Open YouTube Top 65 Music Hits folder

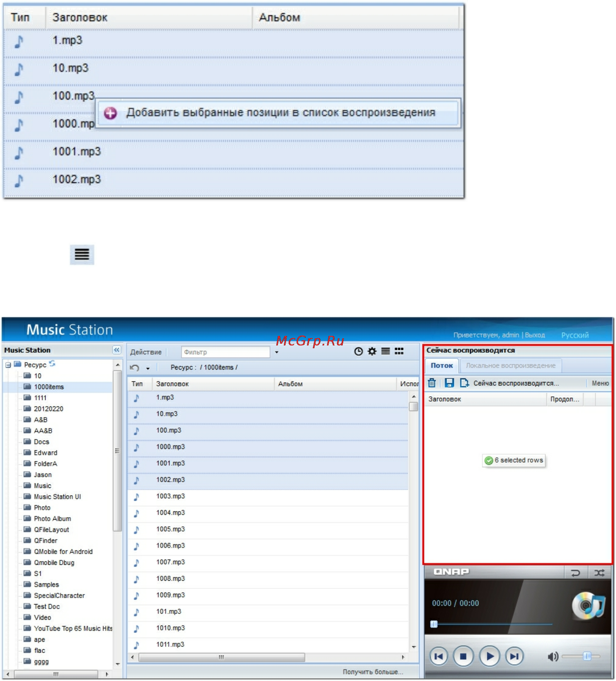(73, 629)
